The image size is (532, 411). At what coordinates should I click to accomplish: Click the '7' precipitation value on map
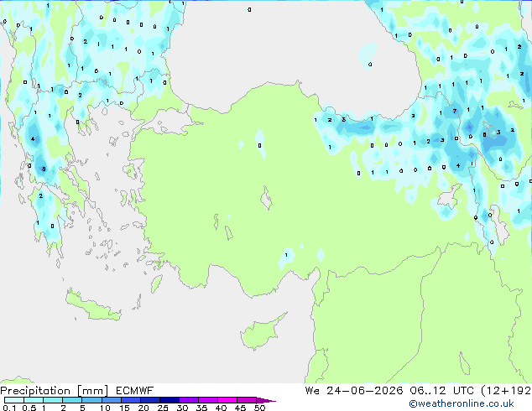pos(455,111)
